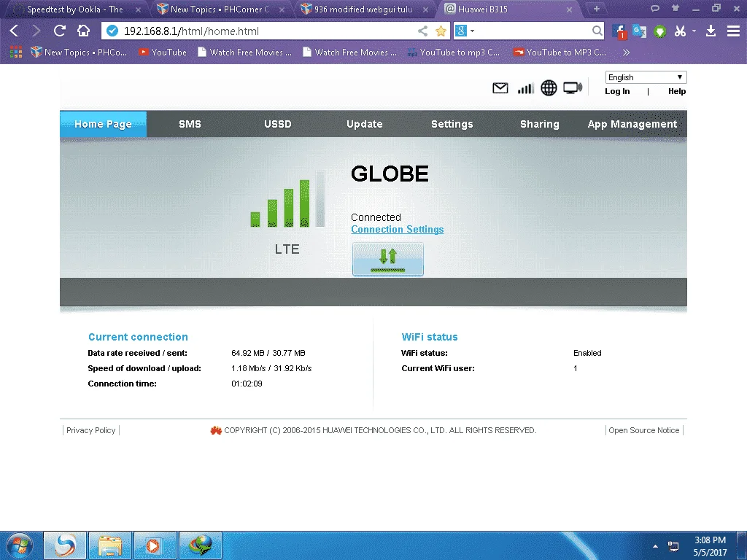This screenshot has height=560, width=747.
Task: Open the file explorer taskbar icon
Action: [x=110, y=545]
